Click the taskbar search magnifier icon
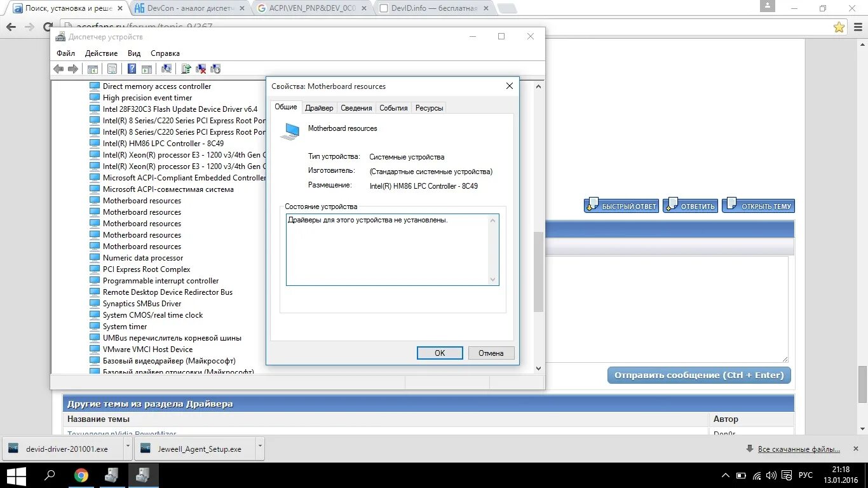Image resolution: width=868 pixels, height=488 pixels. pyautogui.click(x=49, y=475)
